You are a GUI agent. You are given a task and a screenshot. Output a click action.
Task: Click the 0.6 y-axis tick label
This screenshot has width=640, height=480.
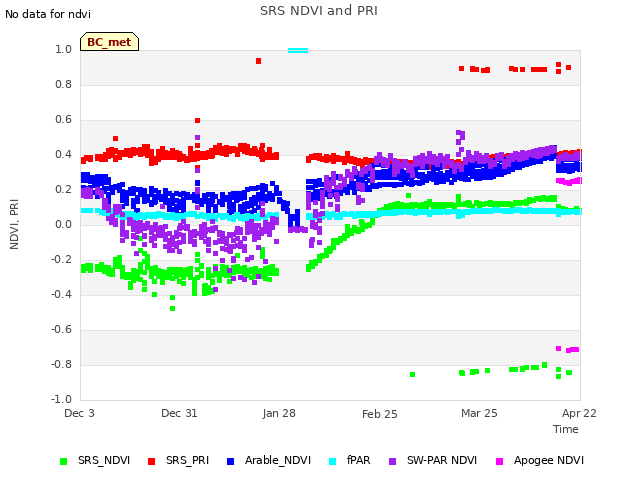[x=63, y=120]
